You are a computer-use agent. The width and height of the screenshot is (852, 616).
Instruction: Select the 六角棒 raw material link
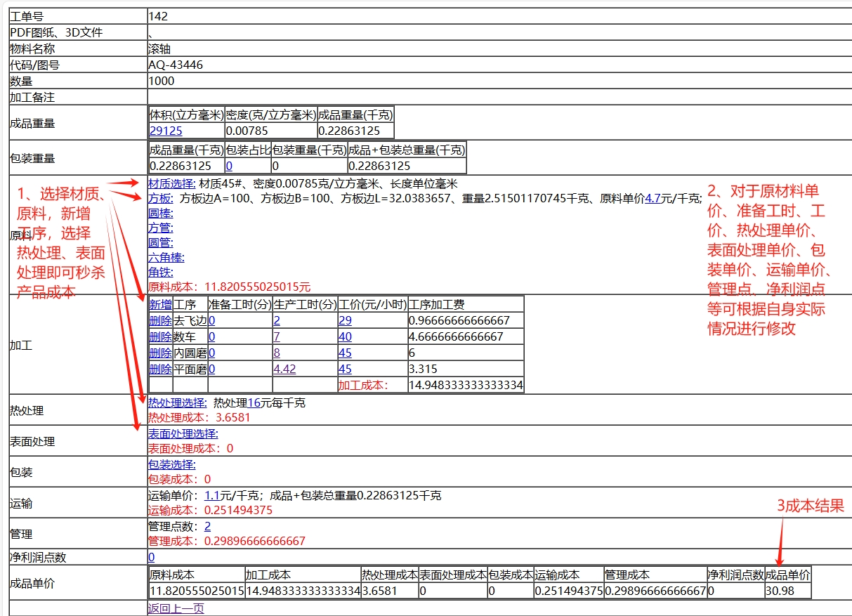pos(166,257)
